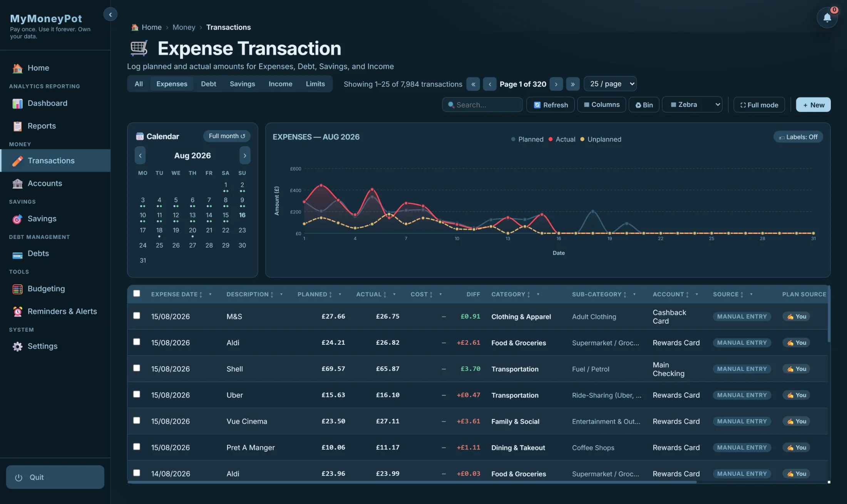Switch to the Debt tab

coord(208,84)
